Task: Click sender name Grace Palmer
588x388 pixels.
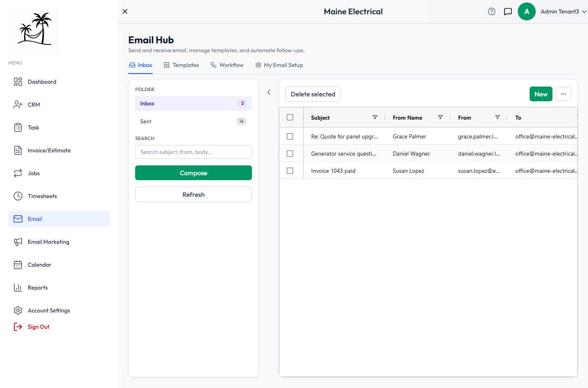Action: (409, 136)
